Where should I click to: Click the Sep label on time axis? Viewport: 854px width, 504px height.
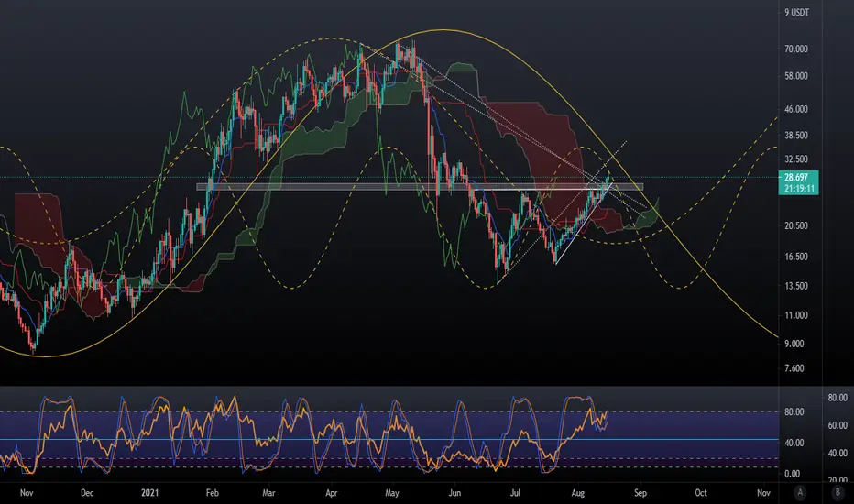[x=640, y=493]
